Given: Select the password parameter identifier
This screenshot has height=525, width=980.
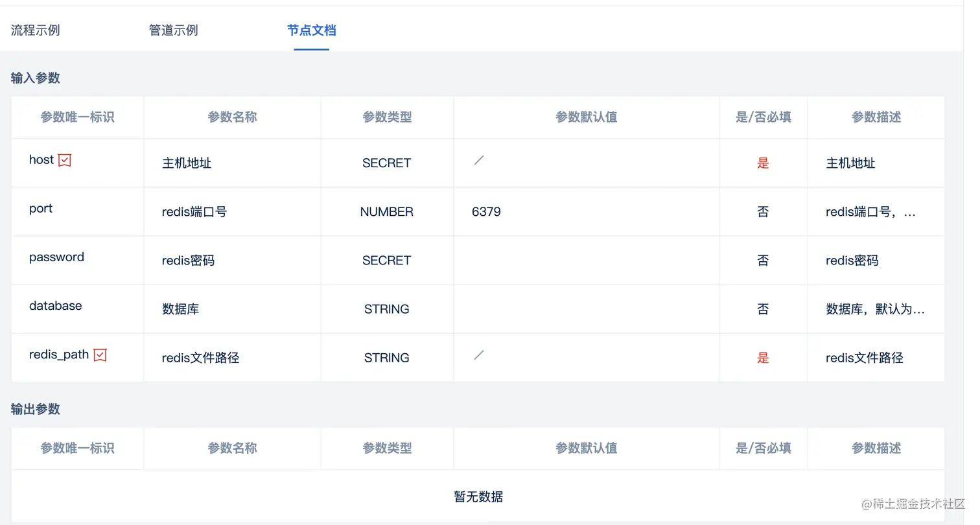Looking at the screenshot, I should click(56, 257).
